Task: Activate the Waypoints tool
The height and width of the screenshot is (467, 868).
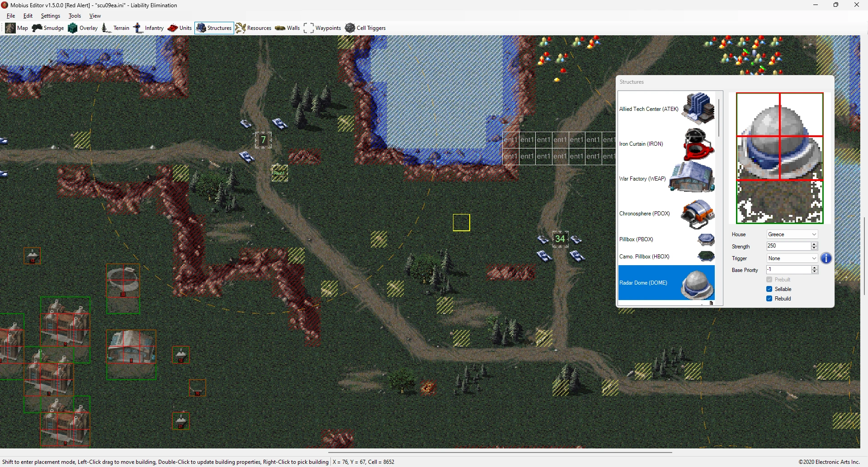Action: click(x=322, y=28)
